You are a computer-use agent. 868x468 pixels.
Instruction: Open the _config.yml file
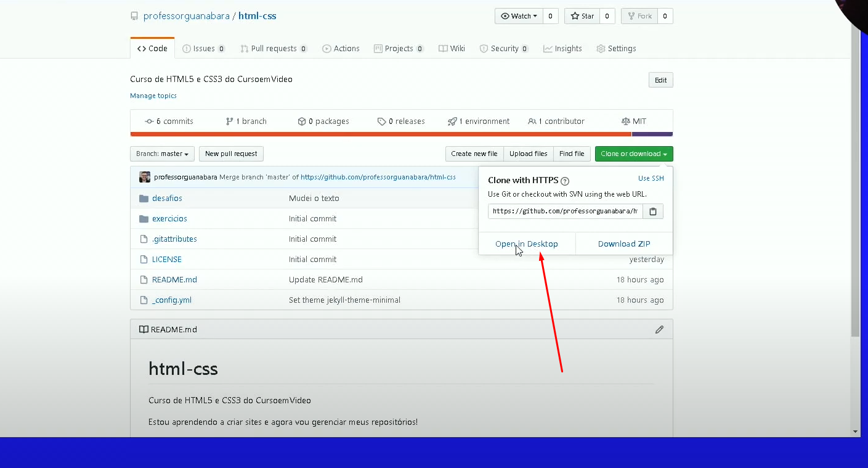172,300
